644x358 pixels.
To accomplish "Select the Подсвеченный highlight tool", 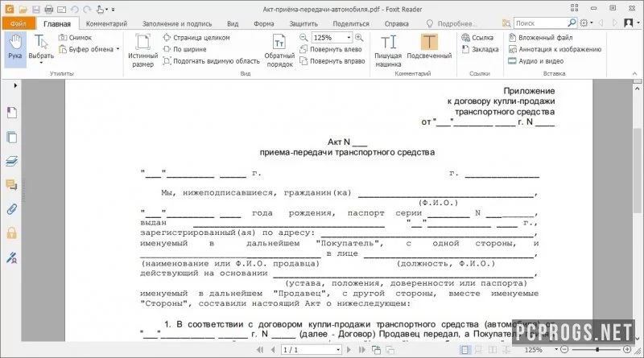I will (x=429, y=47).
